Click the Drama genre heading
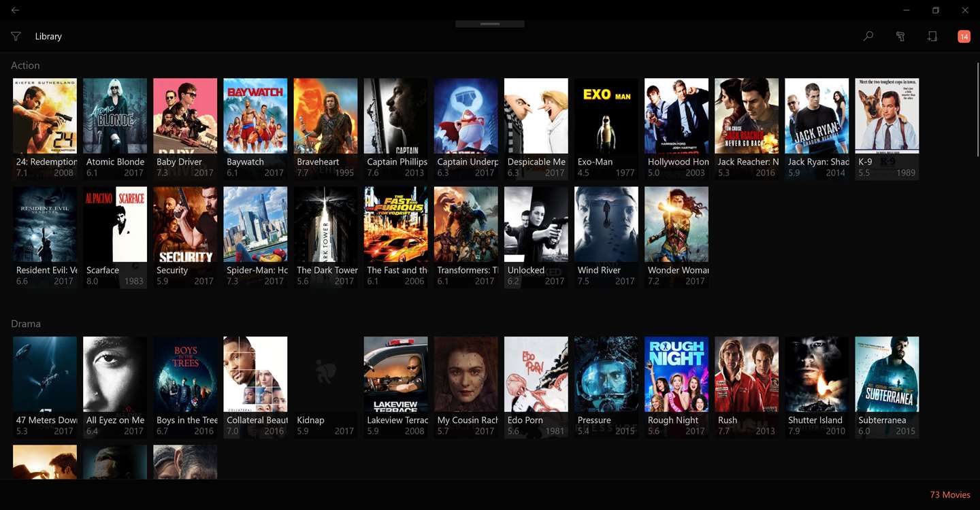 26,324
